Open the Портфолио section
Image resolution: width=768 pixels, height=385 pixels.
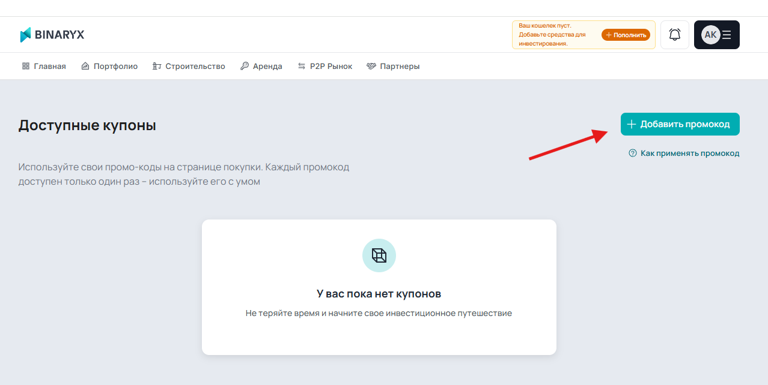click(109, 66)
